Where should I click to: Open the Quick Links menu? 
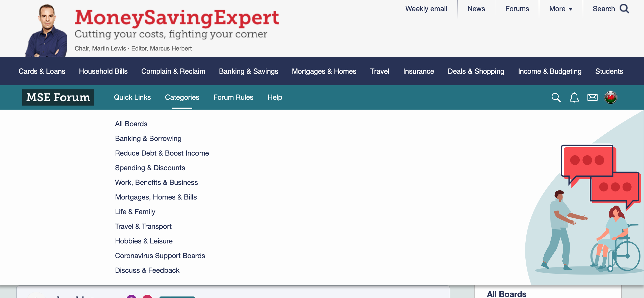tap(132, 97)
